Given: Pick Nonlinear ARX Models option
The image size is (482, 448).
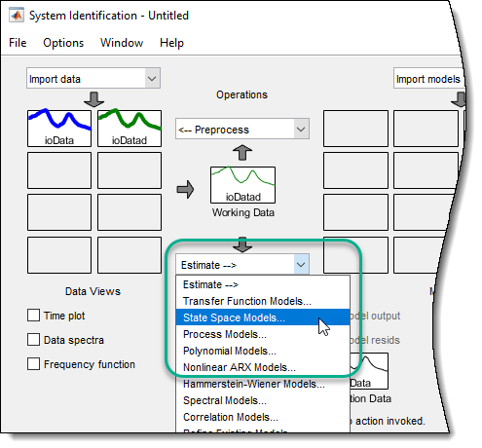Looking at the screenshot, I should coord(263,367).
